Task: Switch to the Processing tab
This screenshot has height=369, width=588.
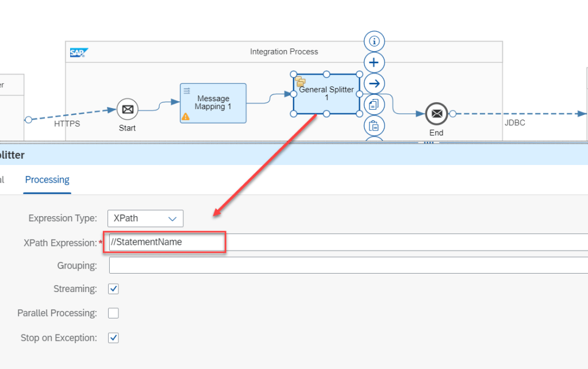Action: point(47,180)
